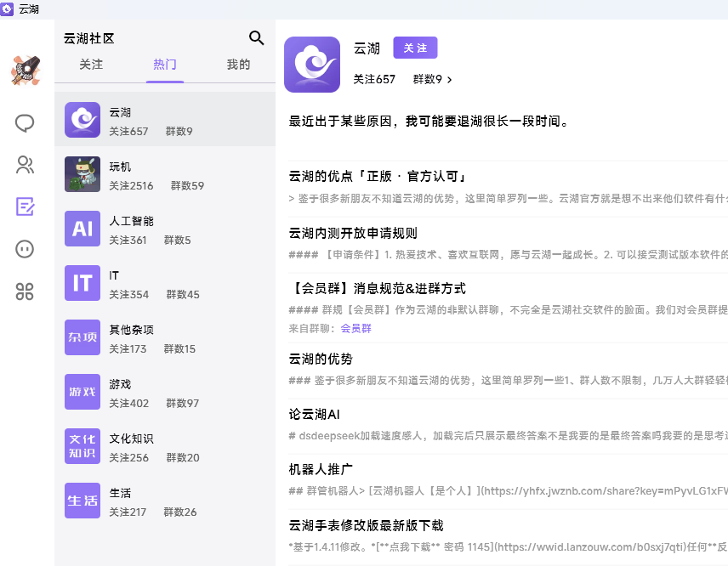Click the search magnifier in 云湖社区
The height and width of the screenshot is (566, 728).
[x=256, y=37]
